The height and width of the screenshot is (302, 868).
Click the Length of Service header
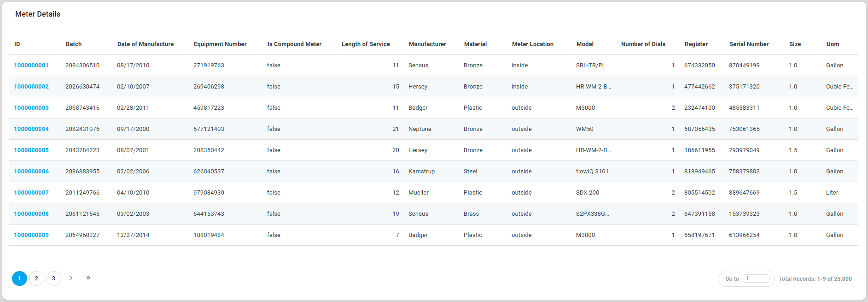coord(366,44)
